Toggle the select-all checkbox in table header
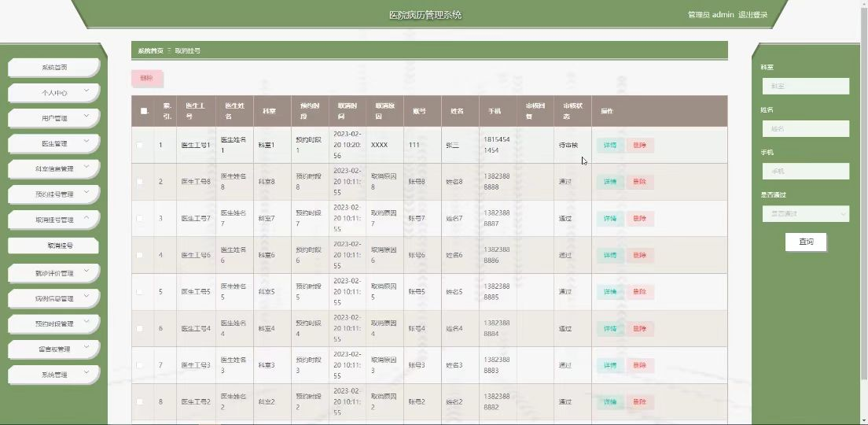The image size is (868, 425). tap(144, 111)
